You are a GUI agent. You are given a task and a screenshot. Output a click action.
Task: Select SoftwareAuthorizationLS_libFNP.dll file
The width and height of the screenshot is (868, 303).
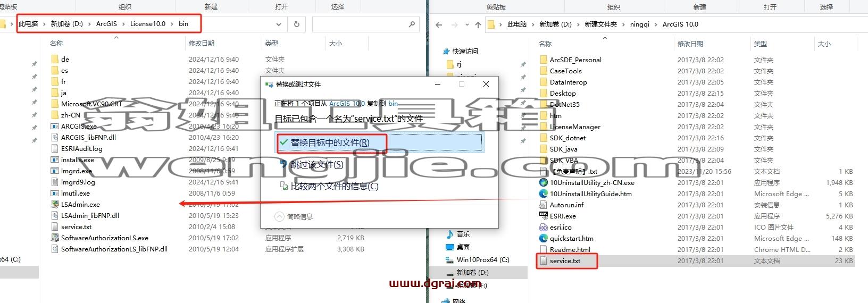tap(114, 249)
